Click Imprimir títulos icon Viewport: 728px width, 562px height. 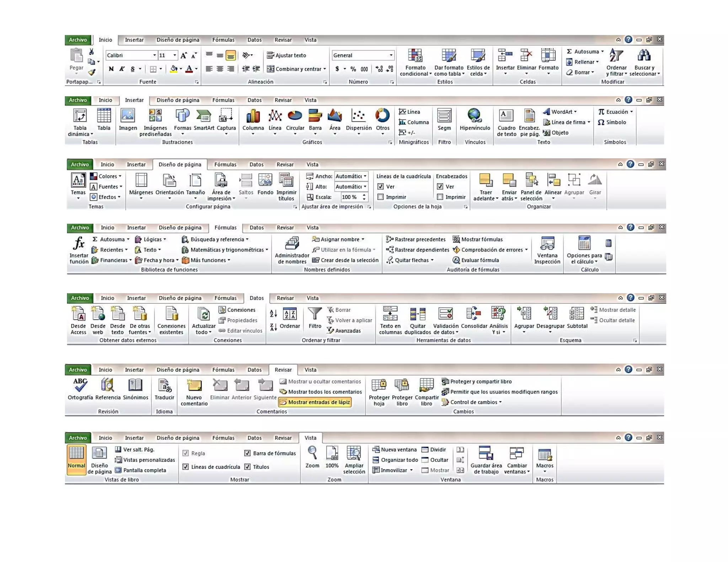pos(286,180)
